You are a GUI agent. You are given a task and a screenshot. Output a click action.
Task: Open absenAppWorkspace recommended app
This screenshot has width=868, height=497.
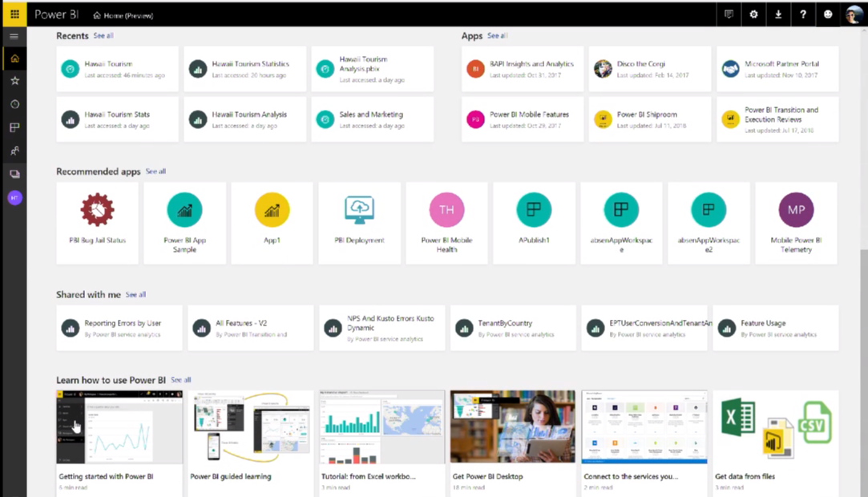click(x=621, y=223)
